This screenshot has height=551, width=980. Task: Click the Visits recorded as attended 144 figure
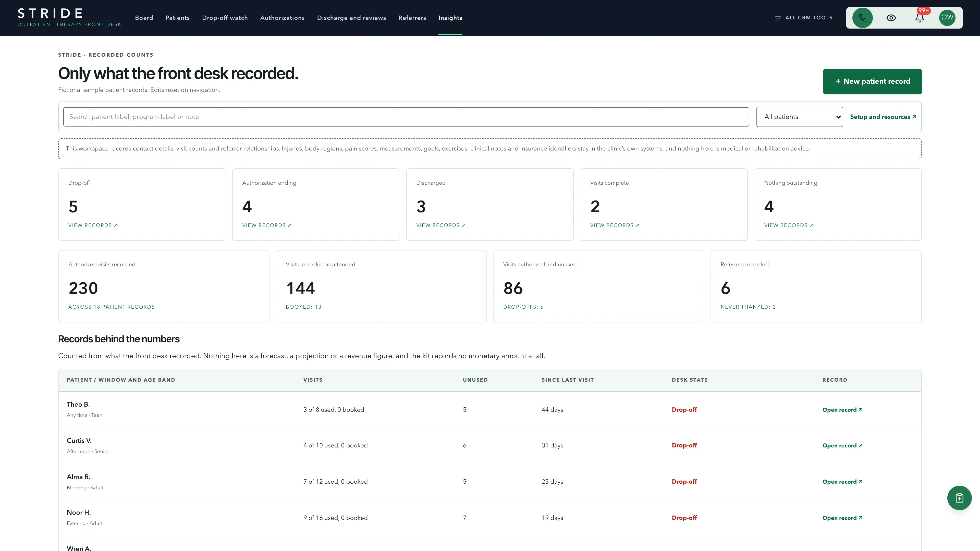tap(301, 288)
